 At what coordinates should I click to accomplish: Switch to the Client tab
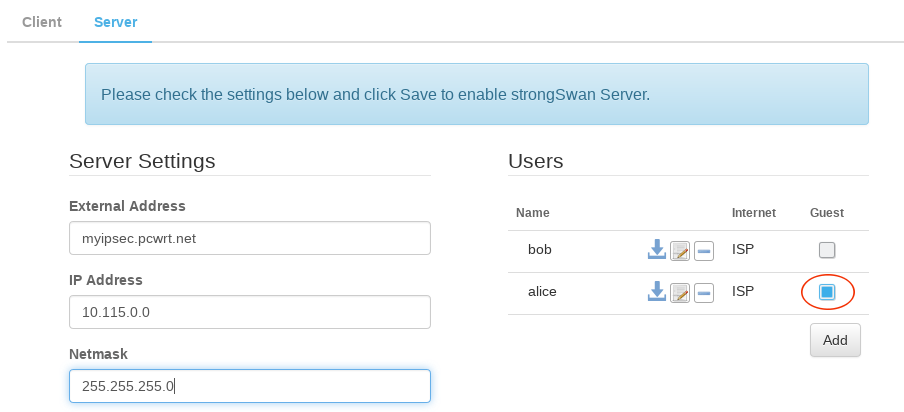(42, 22)
